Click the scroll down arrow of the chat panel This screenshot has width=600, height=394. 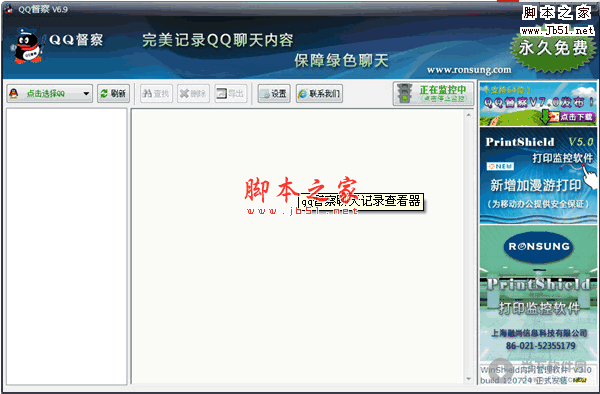pos(469,379)
